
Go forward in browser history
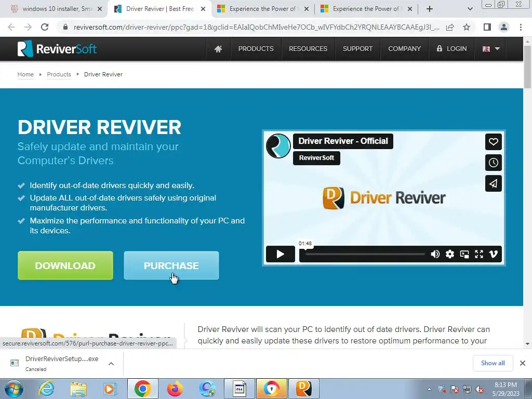pos(28,27)
